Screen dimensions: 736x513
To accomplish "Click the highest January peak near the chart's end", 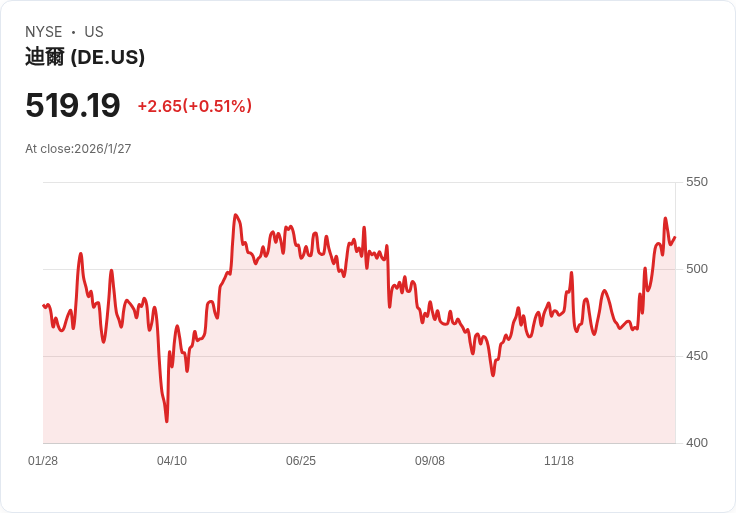I will (x=665, y=218).
